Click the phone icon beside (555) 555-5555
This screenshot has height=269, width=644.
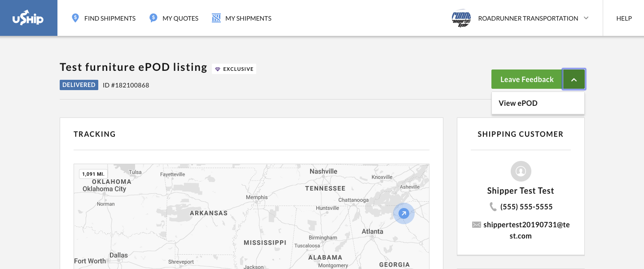tap(493, 207)
